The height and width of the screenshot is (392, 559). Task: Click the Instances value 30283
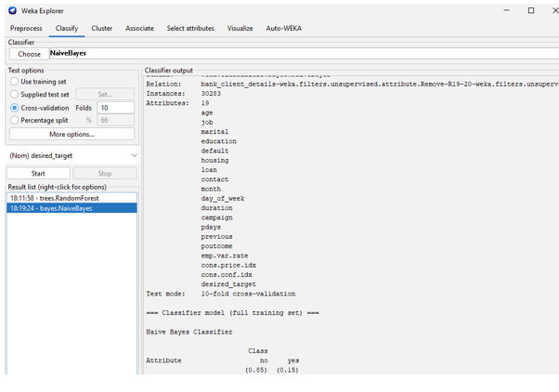pos(211,94)
